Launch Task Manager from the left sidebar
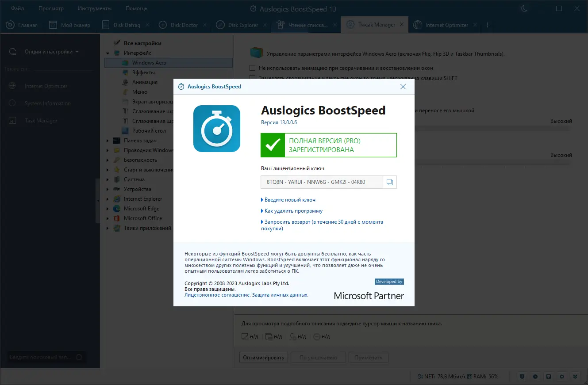 (x=41, y=121)
